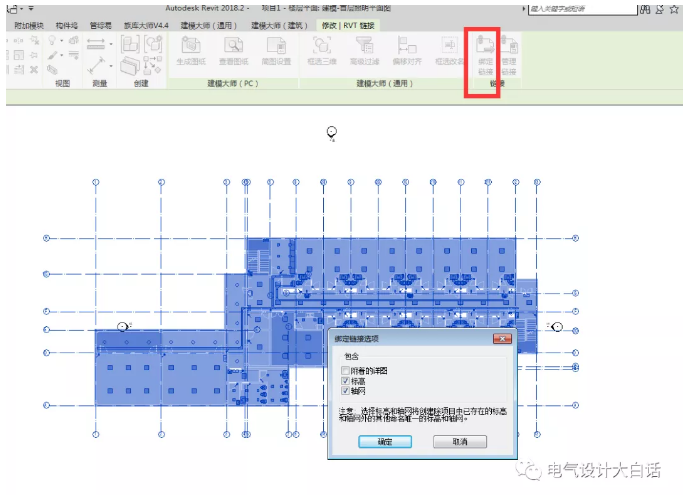
Task: Click keyword search input field
Action: (x=583, y=9)
